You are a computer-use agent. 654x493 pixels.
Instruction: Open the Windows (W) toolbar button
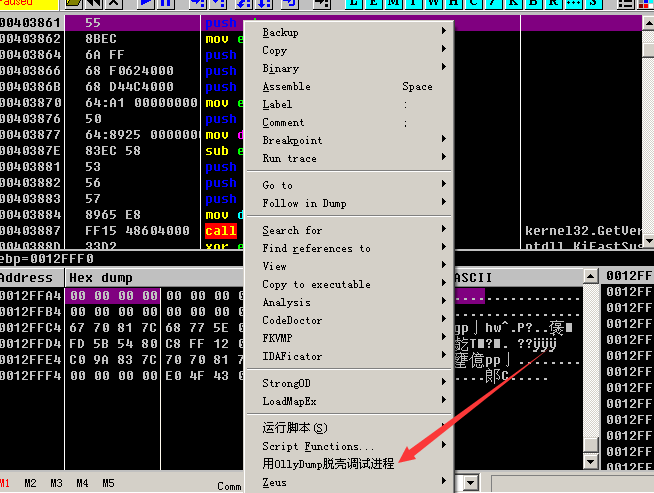pyautogui.click(x=433, y=3)
